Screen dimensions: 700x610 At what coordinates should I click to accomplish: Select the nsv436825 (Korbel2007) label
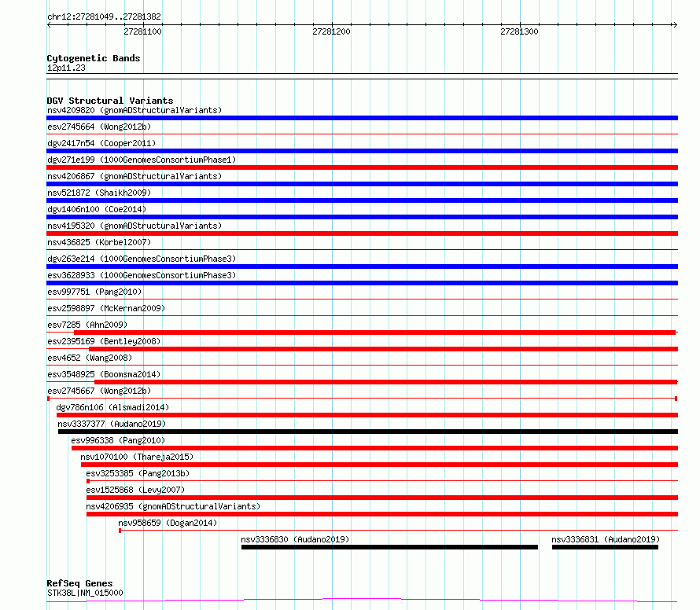pos(99,242)
